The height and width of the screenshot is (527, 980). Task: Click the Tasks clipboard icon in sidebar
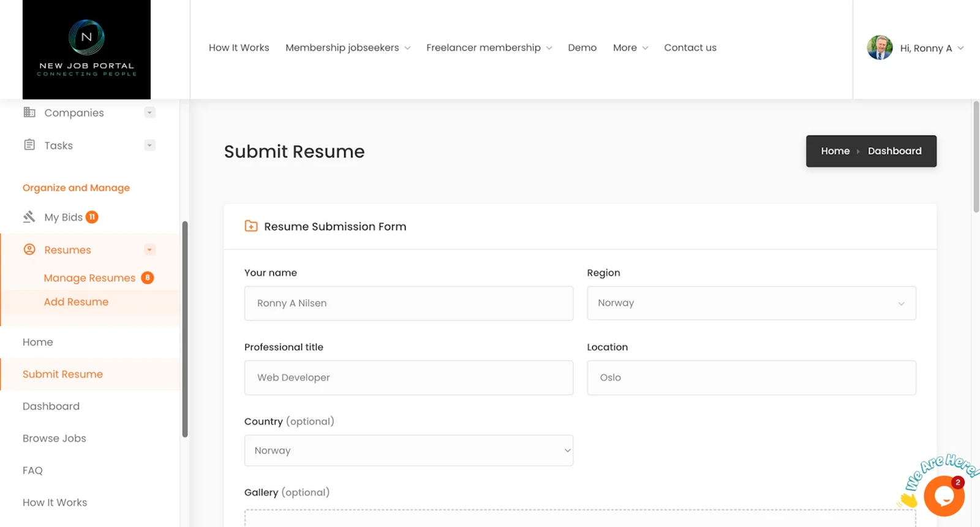coord(29,145)
